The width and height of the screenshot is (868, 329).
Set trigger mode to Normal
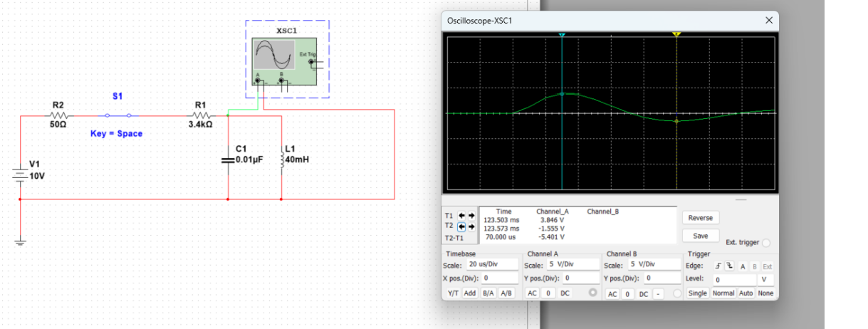click(723, 293)
